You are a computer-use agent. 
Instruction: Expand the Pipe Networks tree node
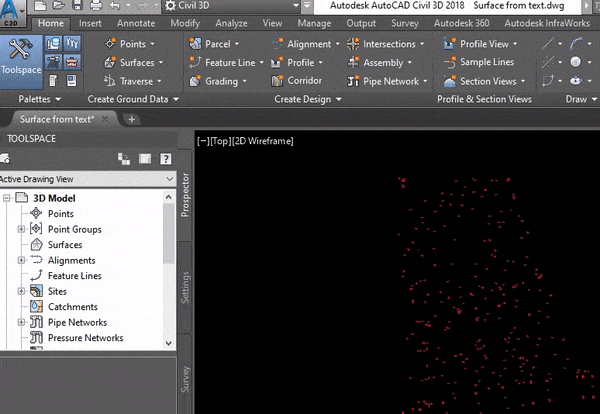click(21, 322)
